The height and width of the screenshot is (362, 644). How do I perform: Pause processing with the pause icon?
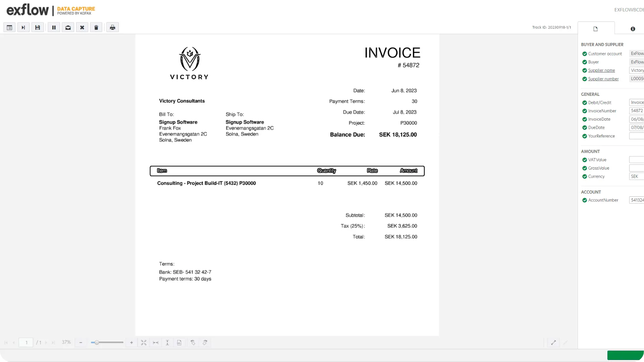[x=54, y=27]
